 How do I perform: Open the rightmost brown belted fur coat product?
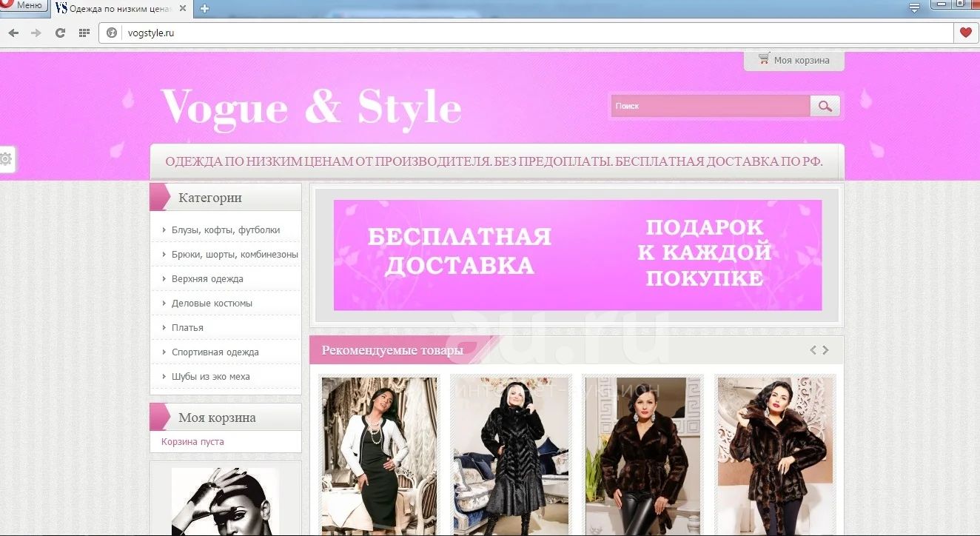(x=775, y=455)
